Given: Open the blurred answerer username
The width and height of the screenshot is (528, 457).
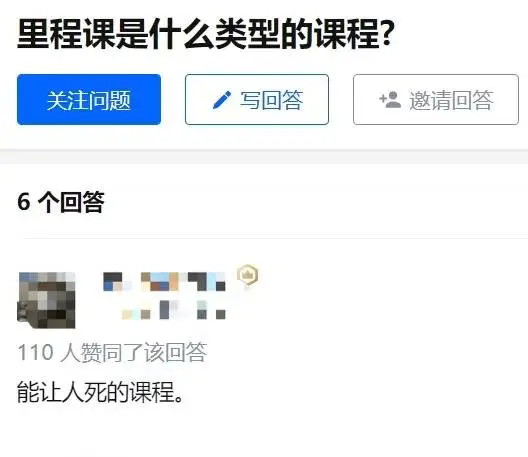Looking at the screenshot, I should pyautogui.click(x=164, y=282).
